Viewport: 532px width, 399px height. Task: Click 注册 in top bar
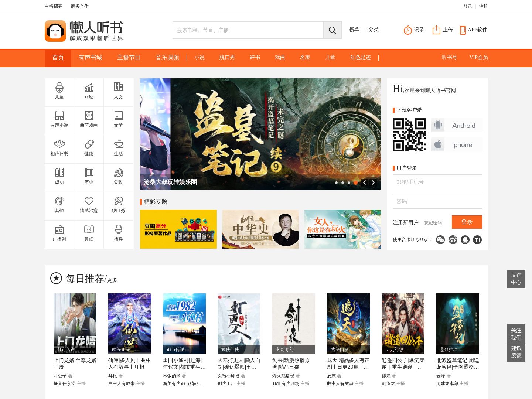(484, 6)
